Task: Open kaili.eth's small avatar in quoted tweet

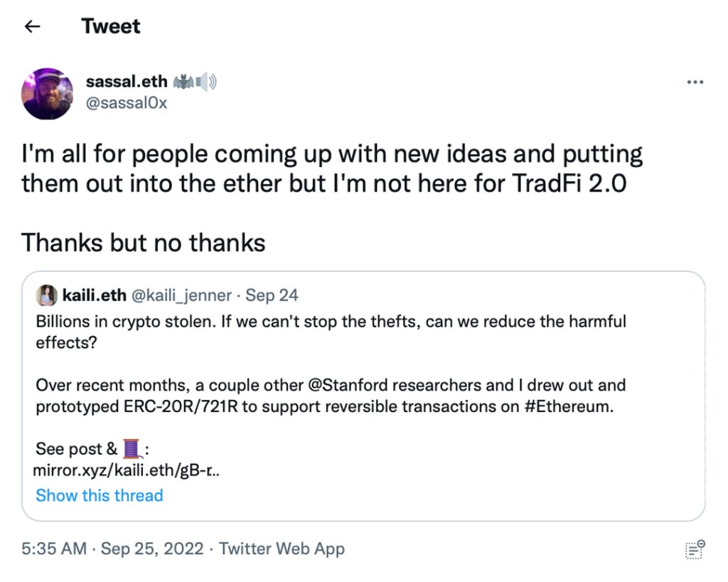Action: pyautogui.click(x=47, y=295)
